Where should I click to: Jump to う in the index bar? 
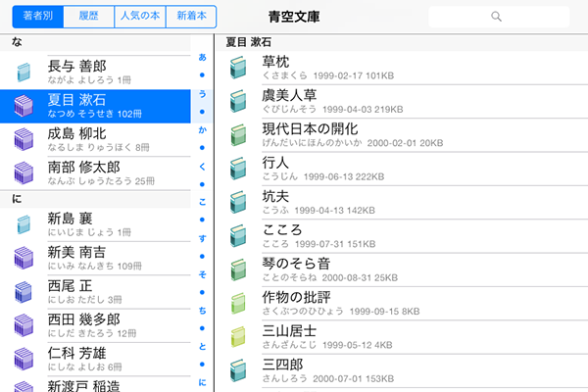[x=203, y=94]
